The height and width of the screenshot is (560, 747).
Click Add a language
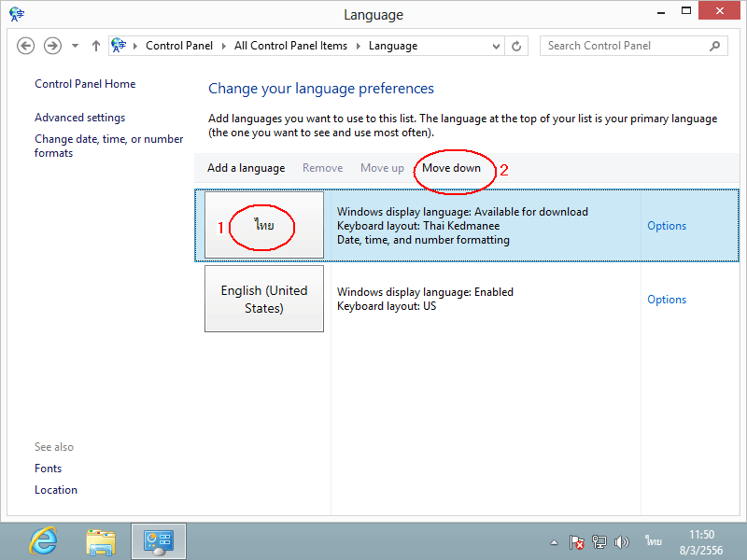[246, 168]
